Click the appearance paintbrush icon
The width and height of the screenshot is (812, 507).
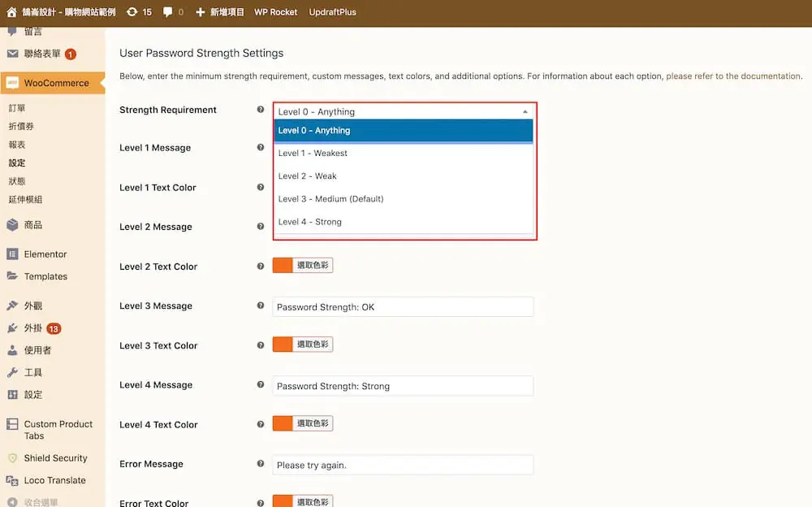point(12,305)
